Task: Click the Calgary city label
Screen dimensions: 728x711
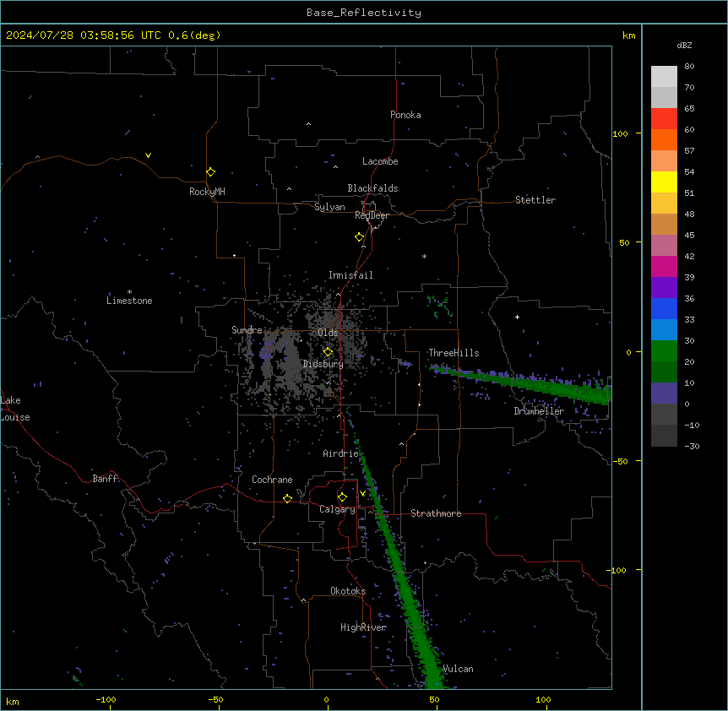Action: (x=337, y=509)
